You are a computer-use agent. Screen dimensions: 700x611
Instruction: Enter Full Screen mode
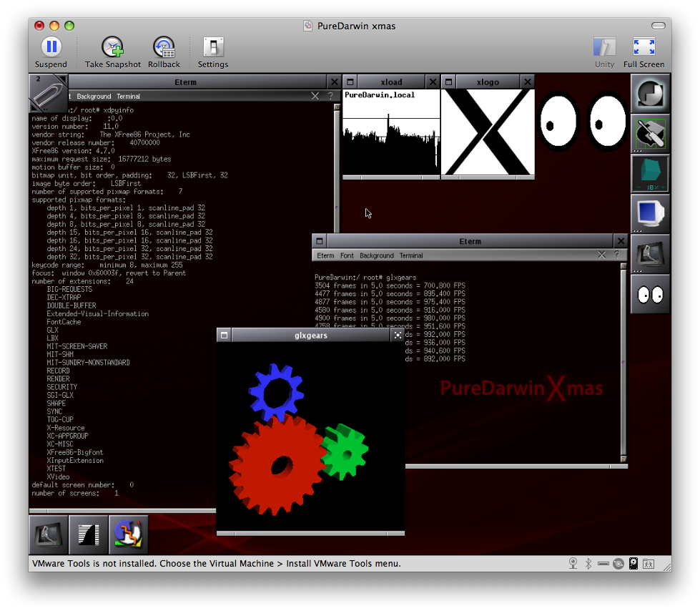tap(644, 48)
